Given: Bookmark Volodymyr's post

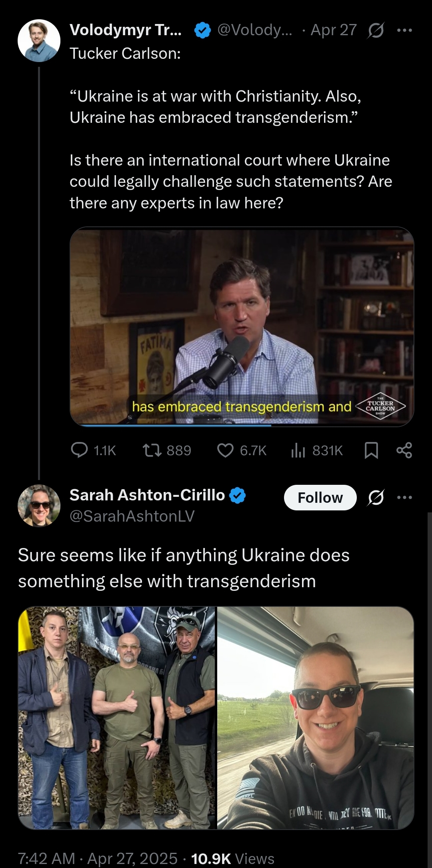Looking at the screenshot, I should (x=371, y=450).
